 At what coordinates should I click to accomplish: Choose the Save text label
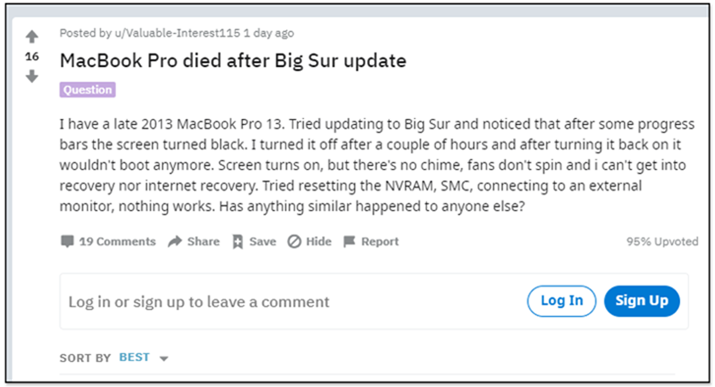pos(263,242)
